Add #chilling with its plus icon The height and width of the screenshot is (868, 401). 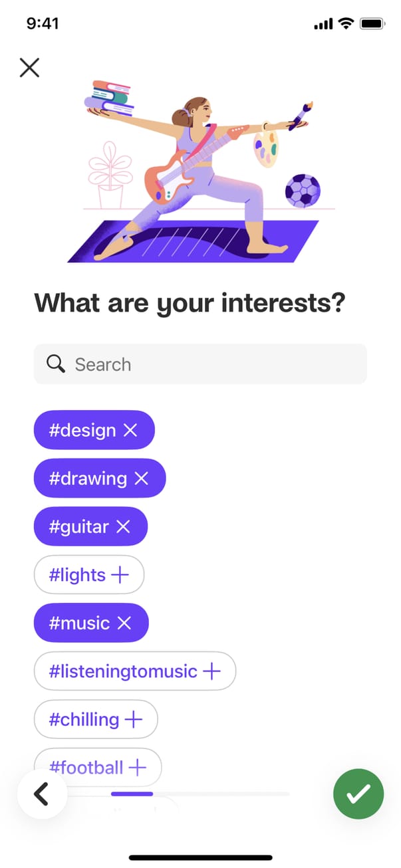click(134, 720)
